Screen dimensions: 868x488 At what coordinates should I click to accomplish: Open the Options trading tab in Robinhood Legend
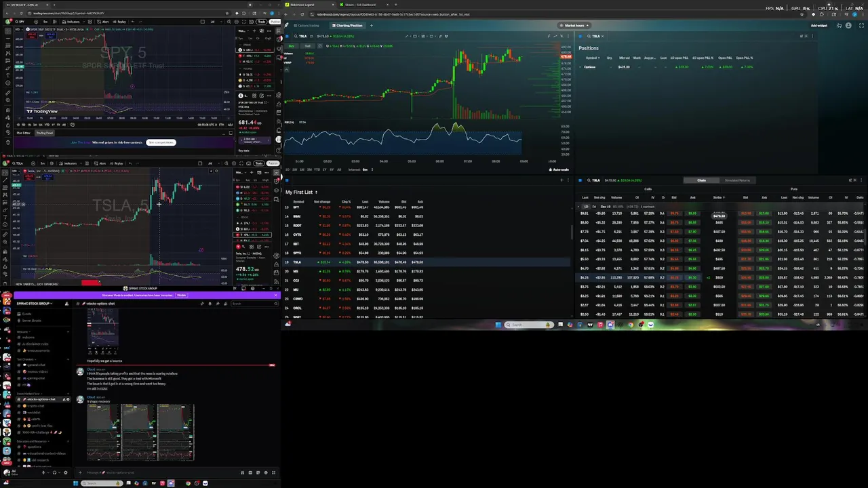click(x=307, y=25)
